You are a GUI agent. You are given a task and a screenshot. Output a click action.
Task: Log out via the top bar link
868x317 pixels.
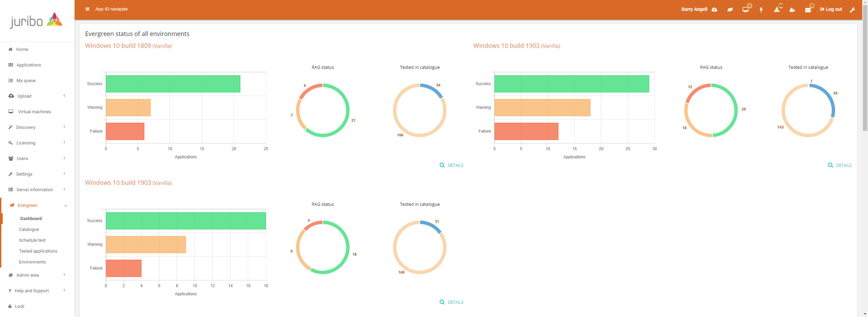point(831,9)
